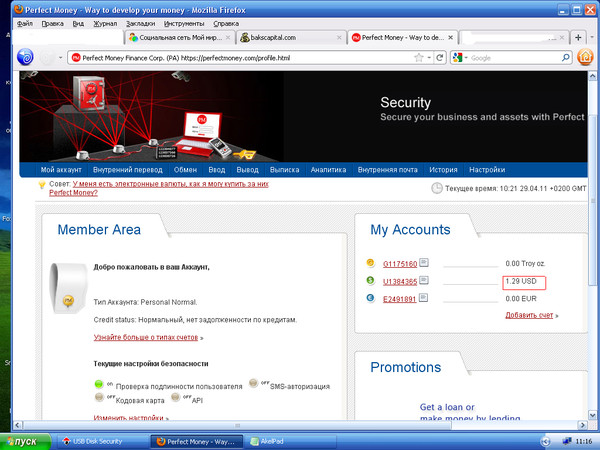
Task: Open account link U1384365
Action: tap(400, 282)
